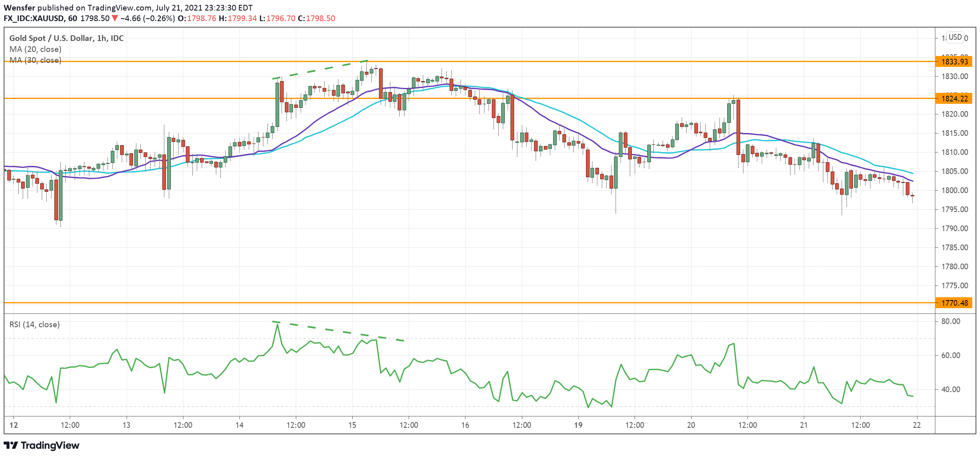Image resolution: width=980 pixels, height=457 pixels.
Task: Click date label 19 on time axis
Action: 578,425
